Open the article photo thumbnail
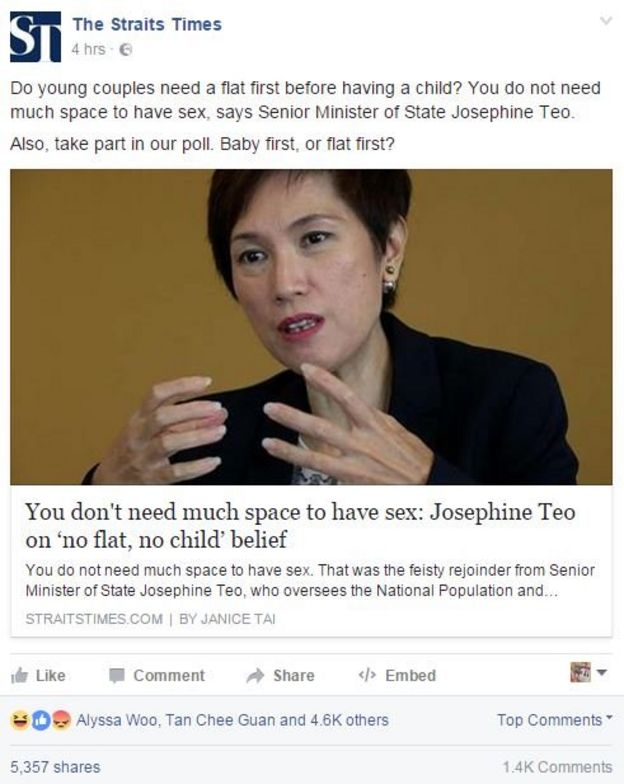Screen dimensions: 624x784 point(311,327)
